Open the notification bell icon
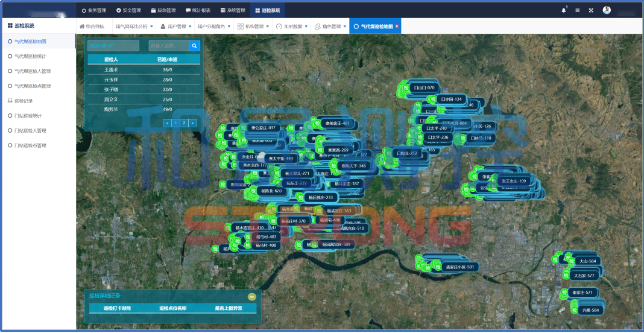644x333 pixels. click(563, 10)
